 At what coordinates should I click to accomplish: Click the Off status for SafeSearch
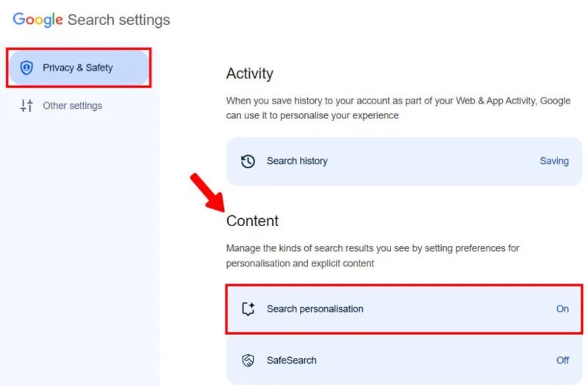coord(562,361)
